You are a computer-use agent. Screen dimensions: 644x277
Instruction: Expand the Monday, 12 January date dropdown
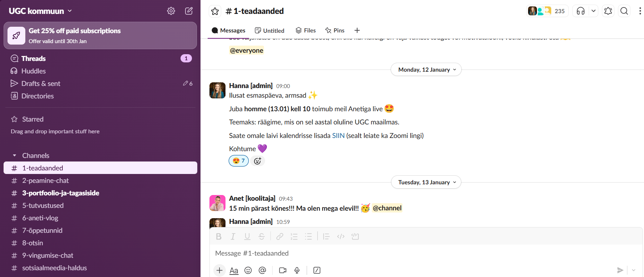(426, 70)
